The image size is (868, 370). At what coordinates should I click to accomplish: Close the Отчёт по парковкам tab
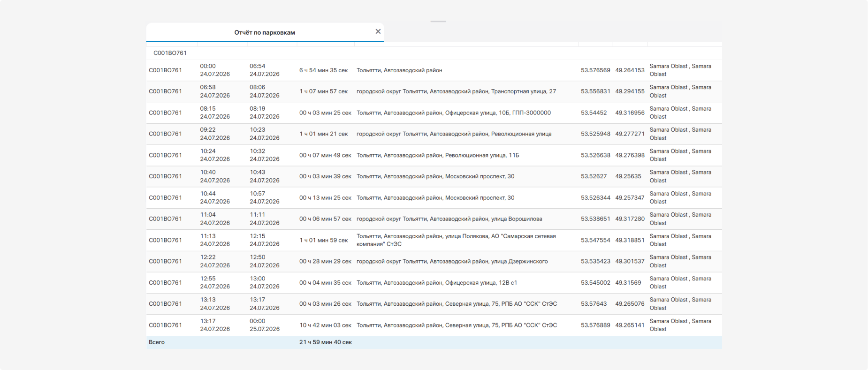pyautogui.click(x=378, y=31)
